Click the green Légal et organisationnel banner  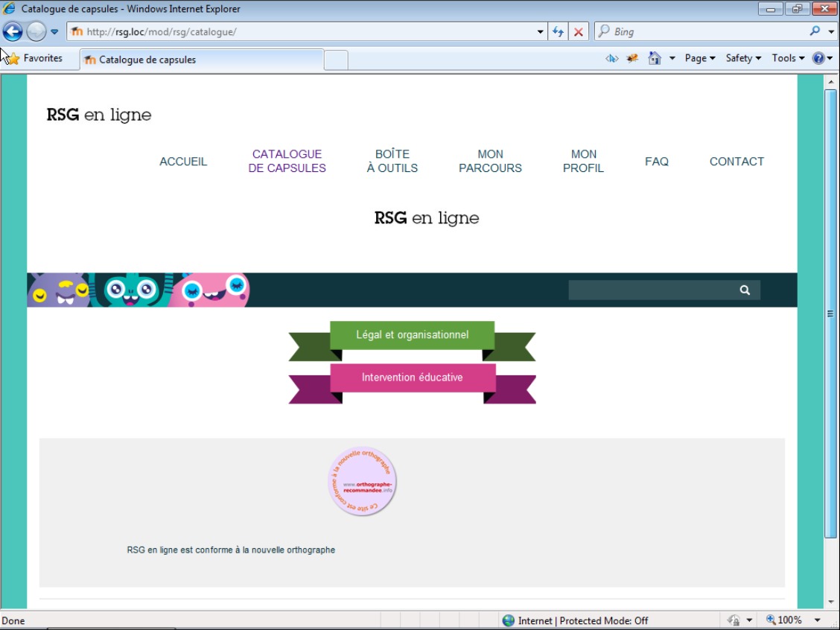tap(412, 335)
